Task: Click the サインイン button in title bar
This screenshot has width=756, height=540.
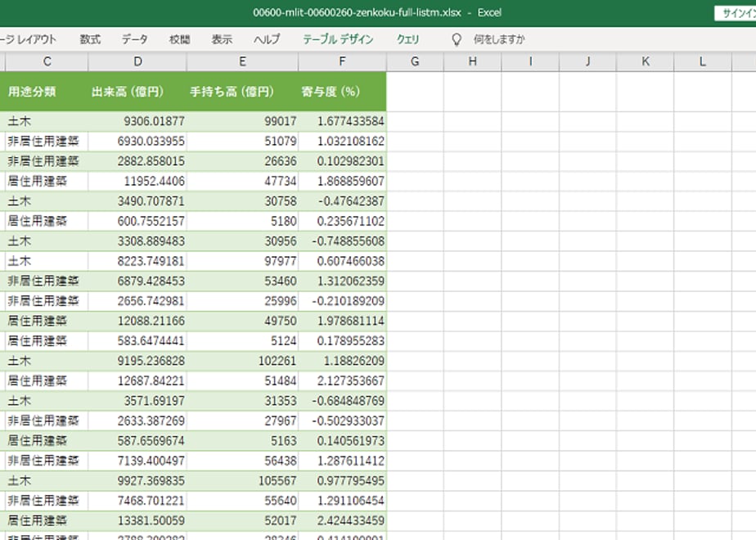Action: (x=736, y=13)
